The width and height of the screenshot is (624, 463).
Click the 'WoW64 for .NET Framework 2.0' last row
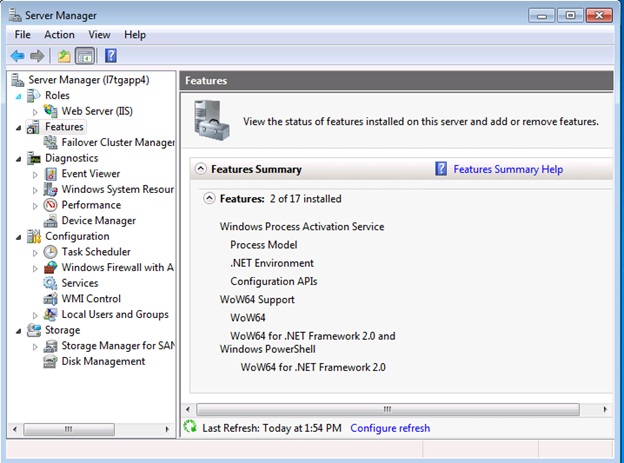coord(313,367)
